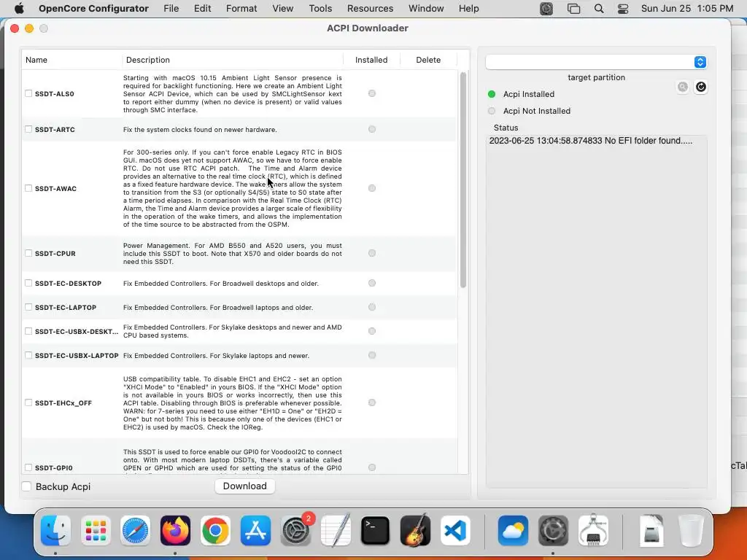Launch Google Chrome from the Dock
747x560 pixels.
click(215, 531)
